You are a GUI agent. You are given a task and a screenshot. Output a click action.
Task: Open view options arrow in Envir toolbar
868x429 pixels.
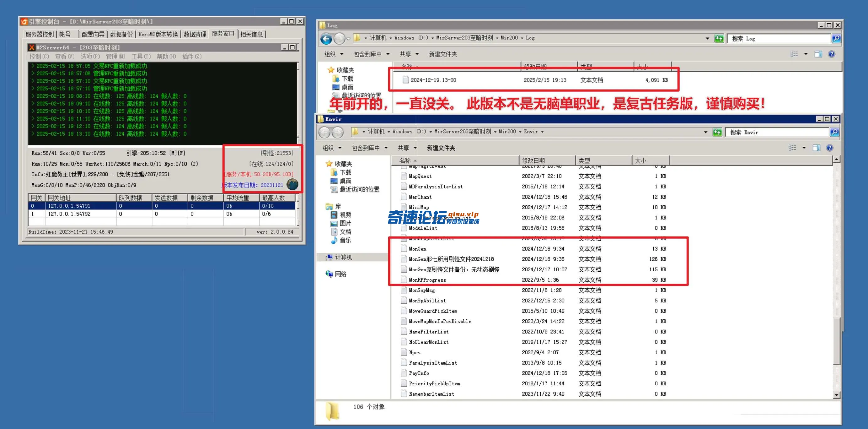[x=804, y=148]
